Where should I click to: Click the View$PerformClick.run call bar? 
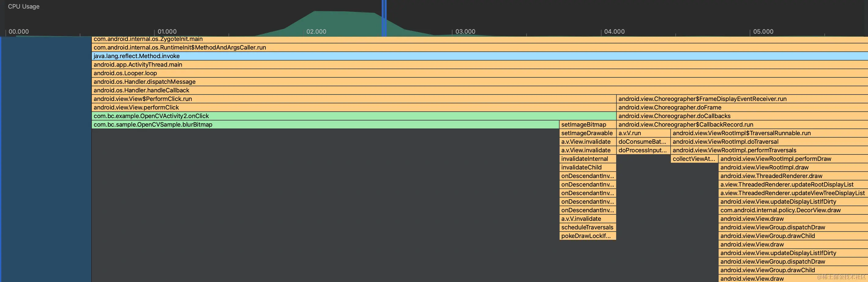click(x=354, y=99)
